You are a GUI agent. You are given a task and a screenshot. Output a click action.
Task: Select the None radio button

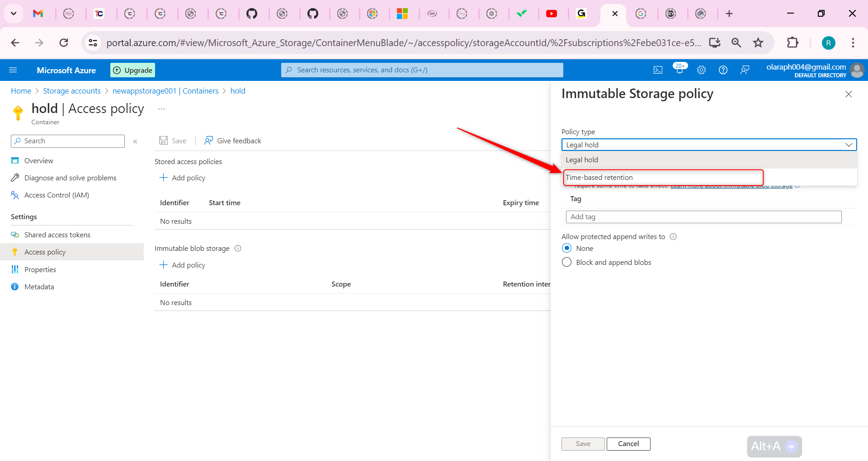[x=567, y=248]
